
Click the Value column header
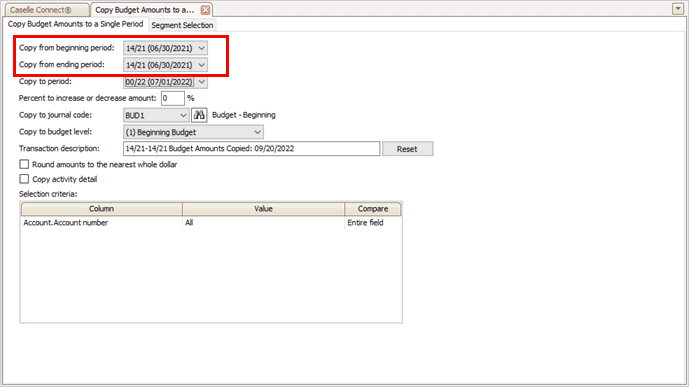click(263, 209)
